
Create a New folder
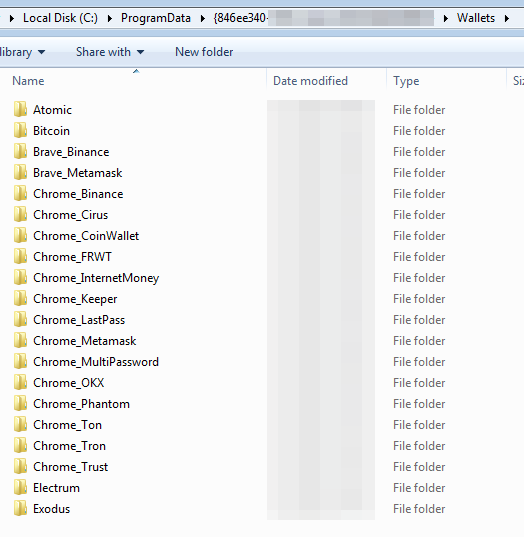click(x=204, y=52)
